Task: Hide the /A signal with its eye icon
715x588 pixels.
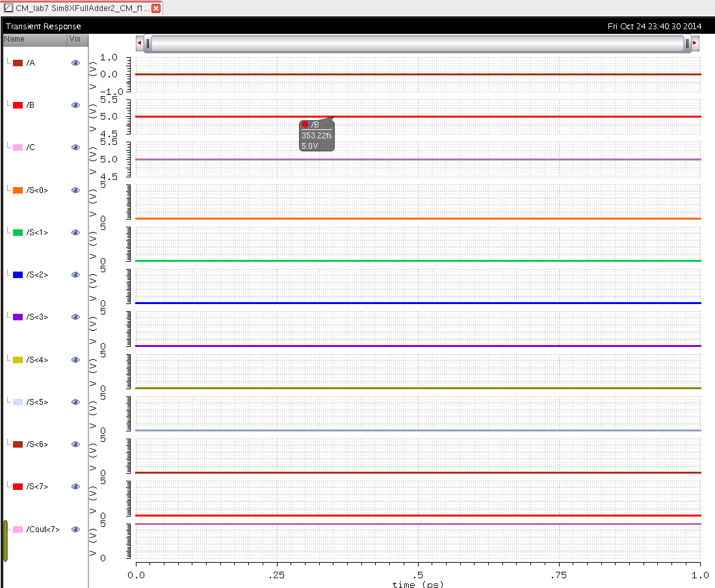Action: [x=75, y=63]
